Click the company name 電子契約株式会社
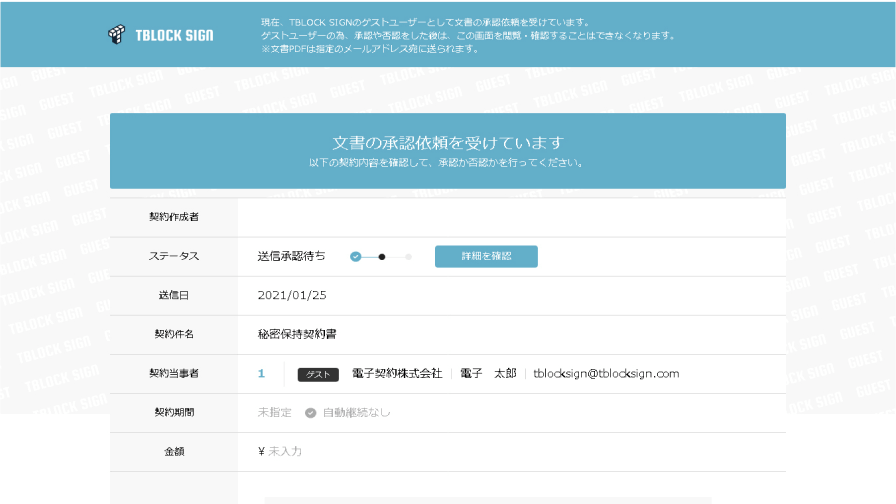 point(397,374)
